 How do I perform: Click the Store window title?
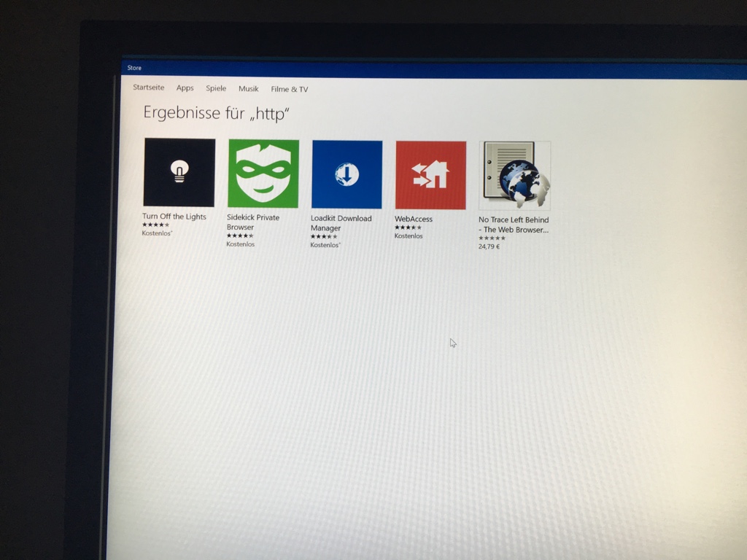(134, 68)
